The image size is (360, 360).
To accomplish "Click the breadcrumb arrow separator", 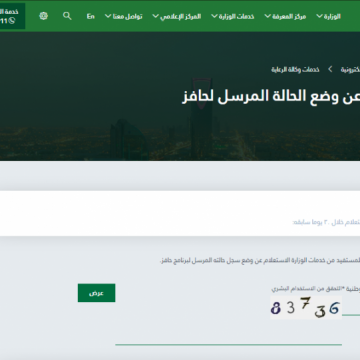I will click(x=330, y=69).
